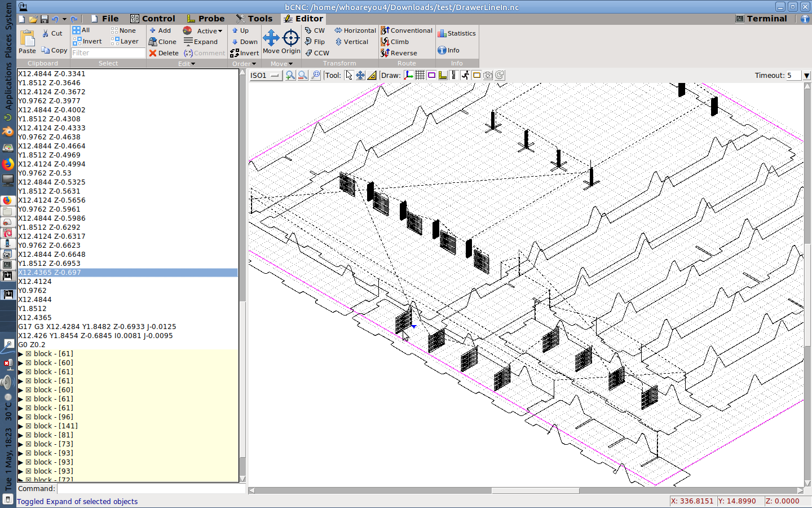
Task: Open the Move group dropdown
Action: pyautogui.click(x=281, y=64)
